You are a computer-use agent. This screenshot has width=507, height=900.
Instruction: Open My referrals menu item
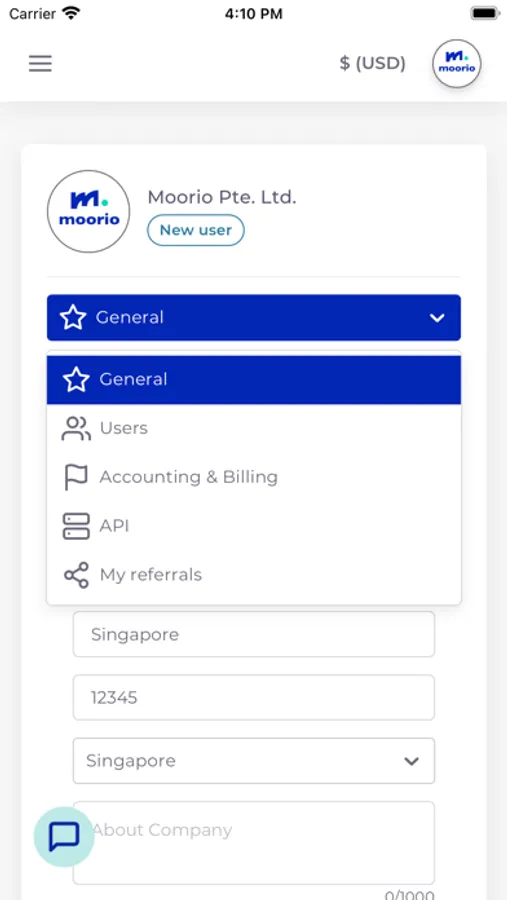[254, 575]
